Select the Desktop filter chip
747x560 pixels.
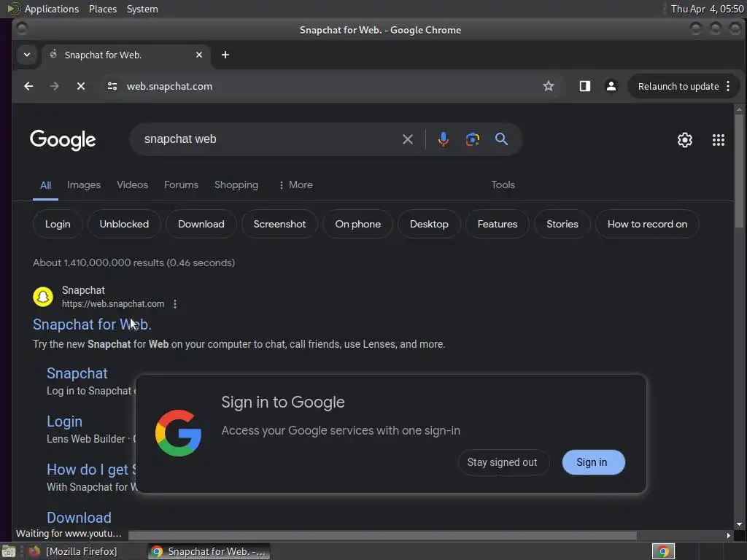coord(429,224)
